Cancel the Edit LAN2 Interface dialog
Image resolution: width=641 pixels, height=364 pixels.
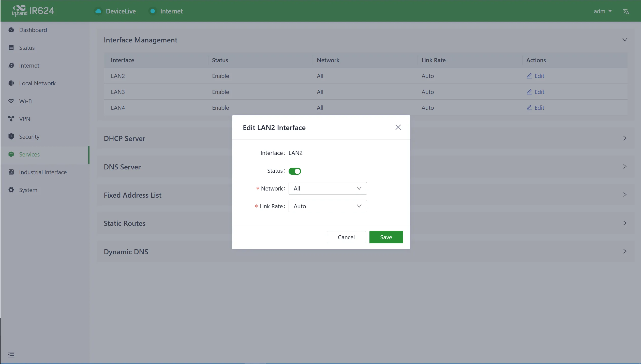tap(346, 237)
